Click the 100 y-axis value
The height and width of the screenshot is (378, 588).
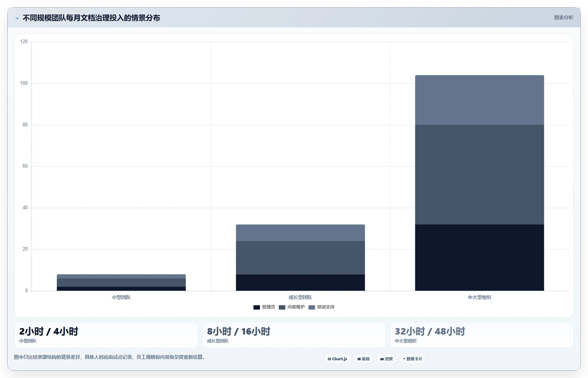pyautogui.click(x=24, y=83)
